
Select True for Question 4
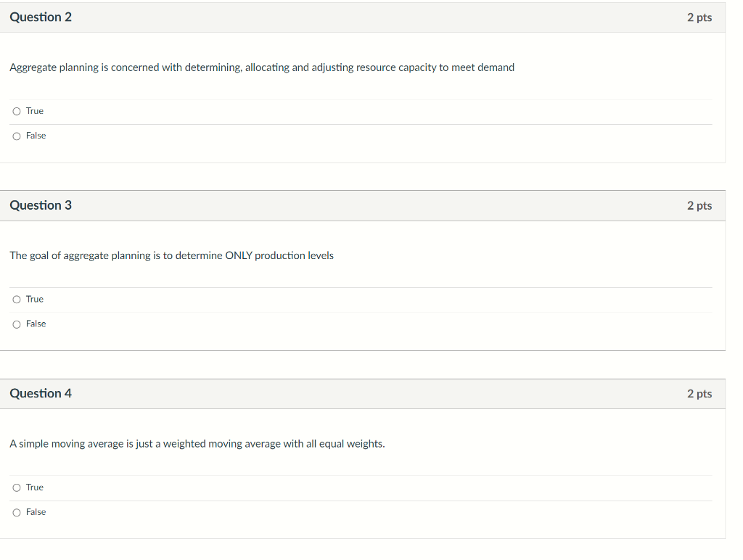16,487
